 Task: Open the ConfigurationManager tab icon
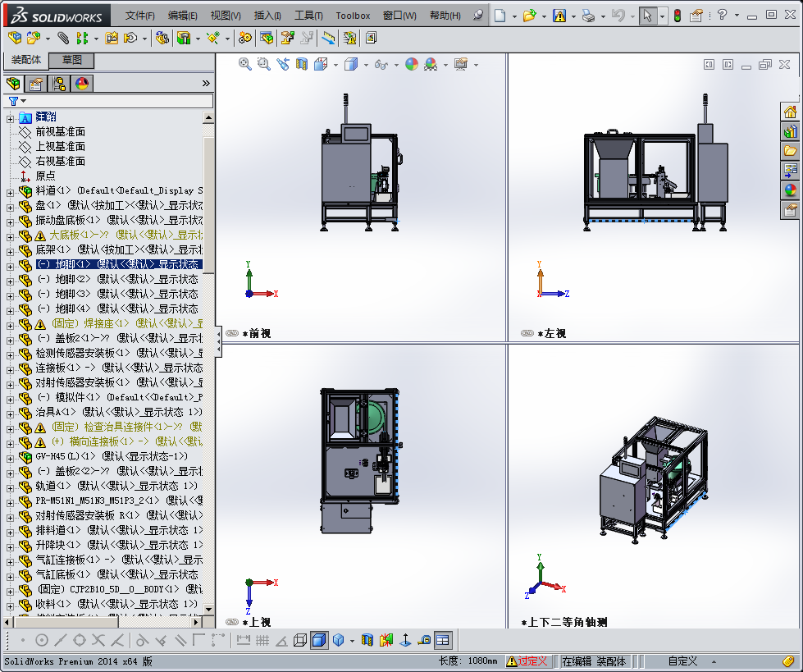(59, 84)
